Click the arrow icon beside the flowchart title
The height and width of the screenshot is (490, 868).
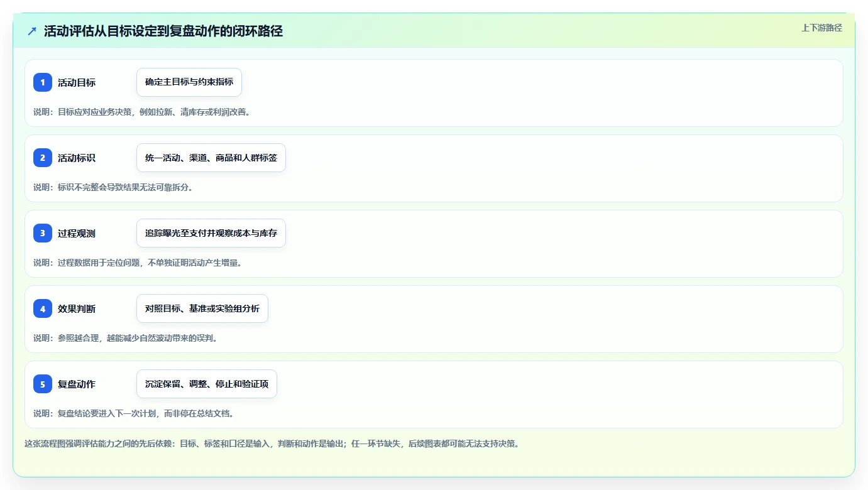click(32, 31)
